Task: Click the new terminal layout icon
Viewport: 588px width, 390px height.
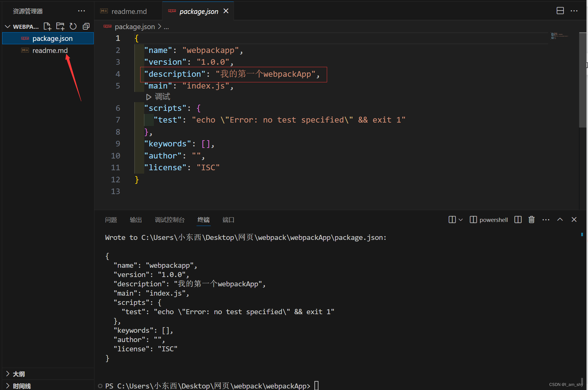Action: click(452, 220)
